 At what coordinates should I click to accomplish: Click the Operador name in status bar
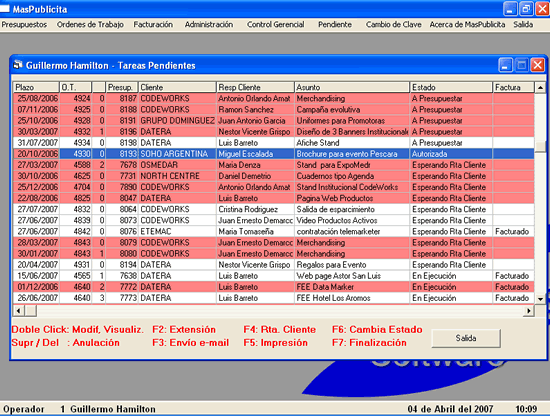pyautogui.click(x=113, y=409)
